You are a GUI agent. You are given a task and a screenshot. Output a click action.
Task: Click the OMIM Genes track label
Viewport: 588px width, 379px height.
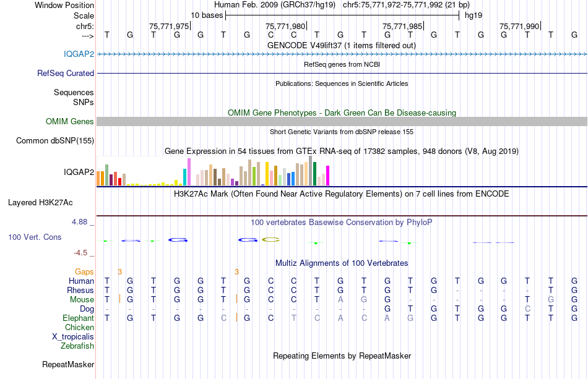(x=70, y=121)
